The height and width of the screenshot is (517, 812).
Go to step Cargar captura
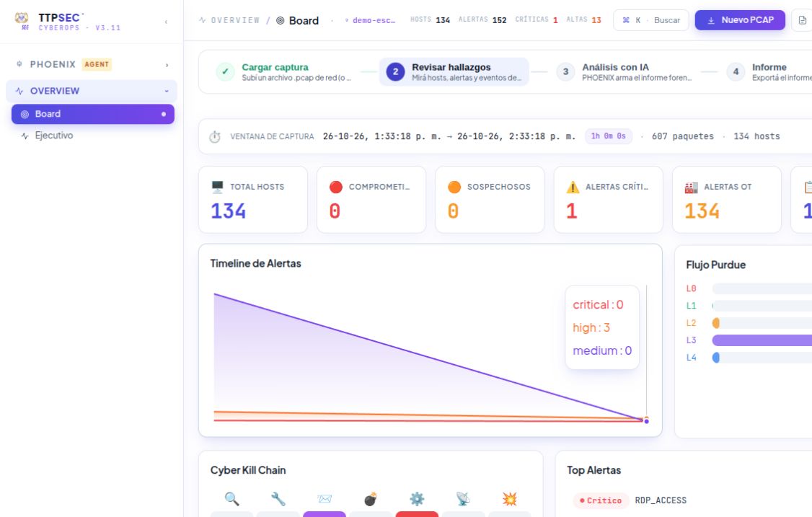283,72
